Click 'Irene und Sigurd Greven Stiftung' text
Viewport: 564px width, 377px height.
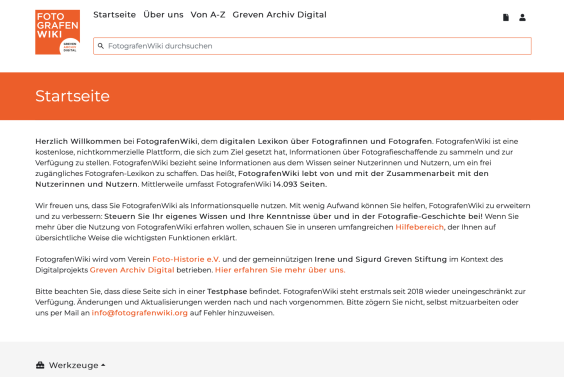click(381, 259)
